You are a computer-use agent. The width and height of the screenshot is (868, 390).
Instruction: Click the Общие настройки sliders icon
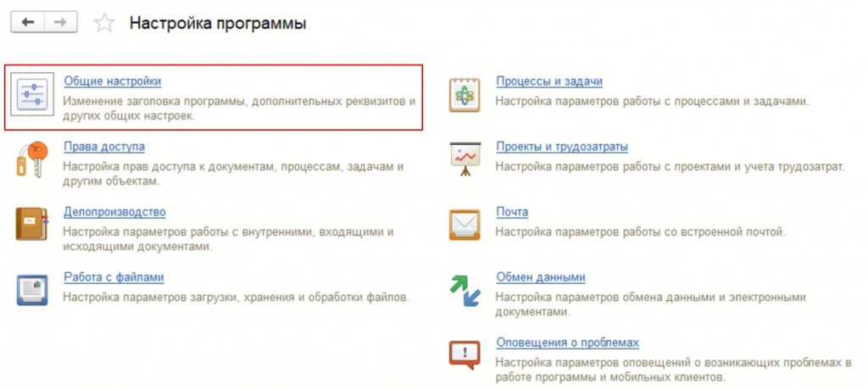32,96
